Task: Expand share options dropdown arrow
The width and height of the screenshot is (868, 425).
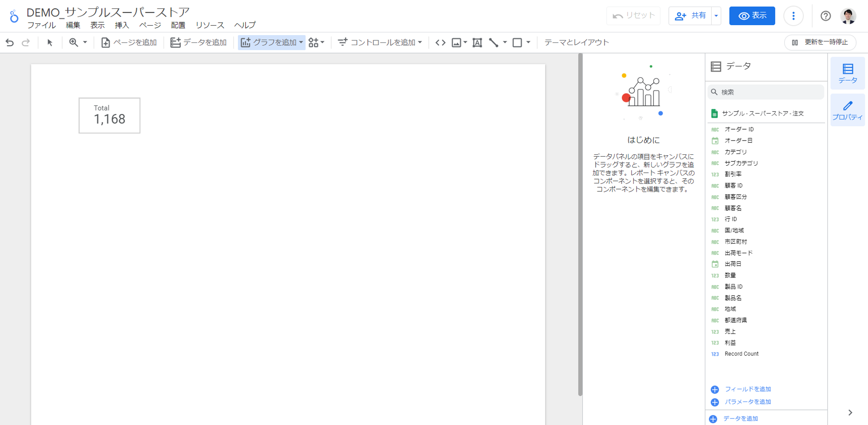Action: (717, 16)
